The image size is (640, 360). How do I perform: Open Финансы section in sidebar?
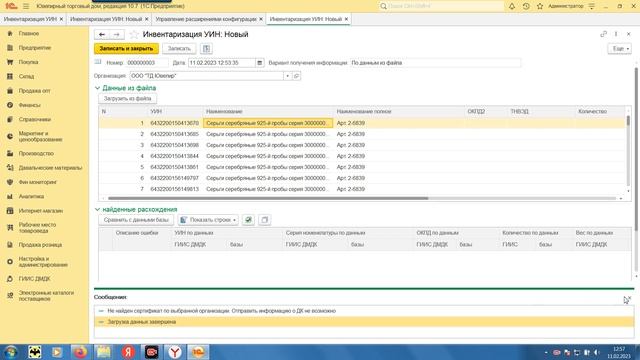click(x=29, y=105)
